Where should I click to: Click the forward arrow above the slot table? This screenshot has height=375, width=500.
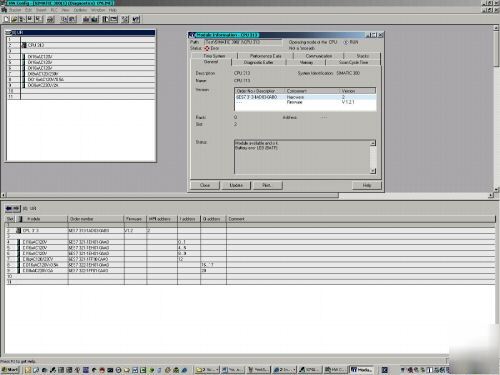point(16,208)
